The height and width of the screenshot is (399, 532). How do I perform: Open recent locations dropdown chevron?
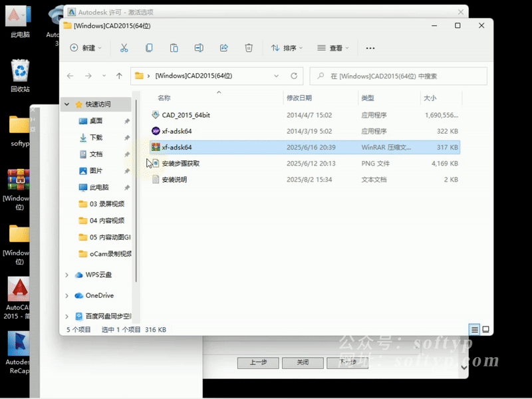coord(104,76)
